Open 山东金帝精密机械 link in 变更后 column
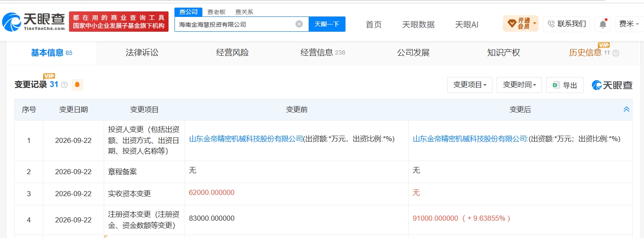The image size is (644, 238). (470, 139)
